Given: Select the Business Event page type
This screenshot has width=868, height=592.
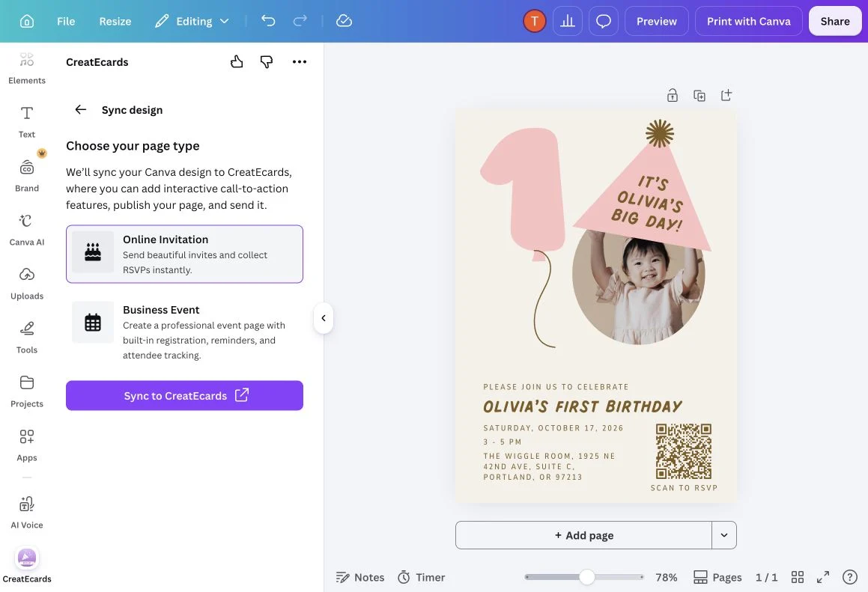Looking at the screenshot, I should click(184, 332).
